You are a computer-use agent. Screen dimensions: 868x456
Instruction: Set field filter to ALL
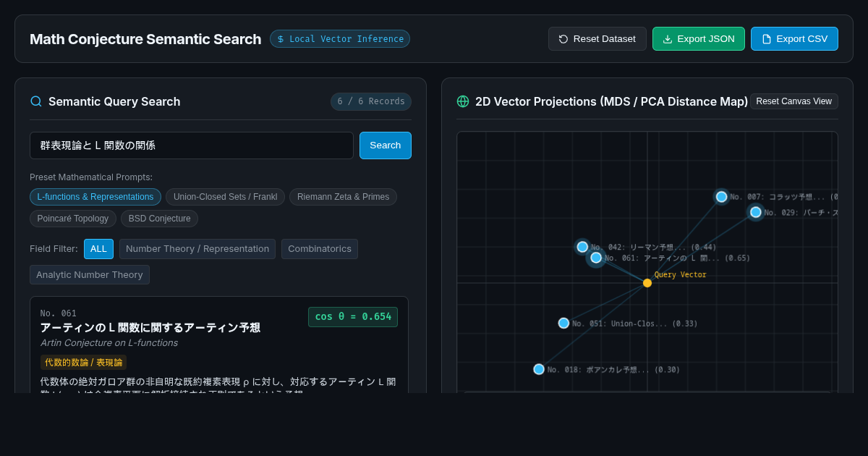pos(98,249)
